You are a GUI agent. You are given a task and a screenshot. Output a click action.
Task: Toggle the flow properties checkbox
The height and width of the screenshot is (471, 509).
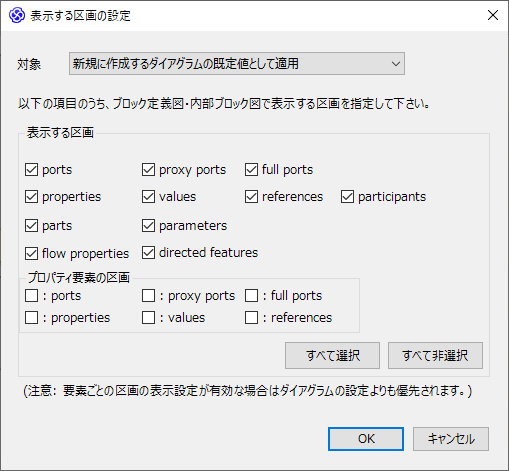tap(31, 254)
